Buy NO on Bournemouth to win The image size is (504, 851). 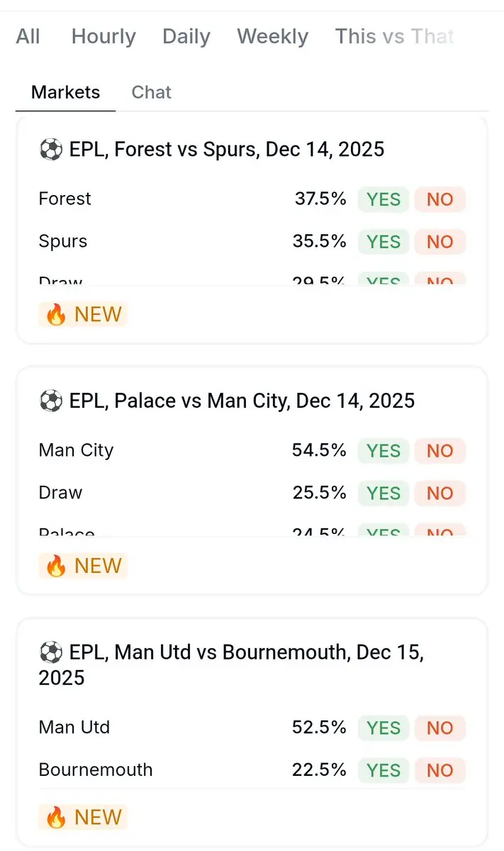click(439, 770)
